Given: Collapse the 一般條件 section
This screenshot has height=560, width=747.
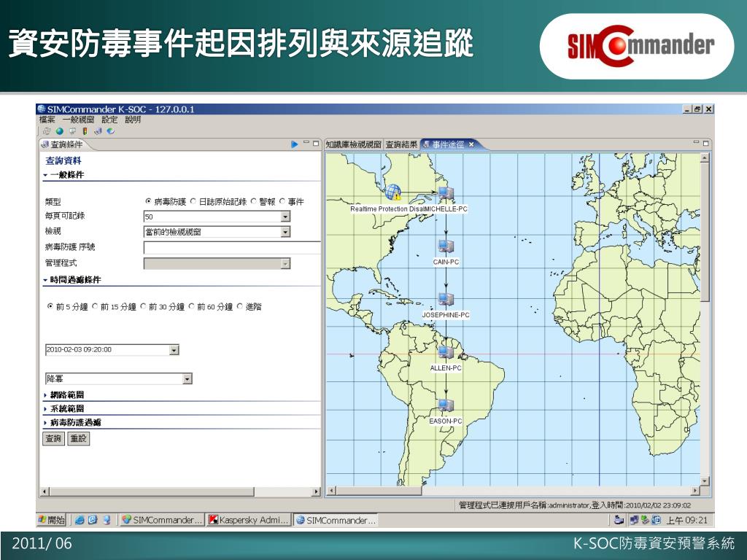Looking at the screenshot, I should pos(45,175).
